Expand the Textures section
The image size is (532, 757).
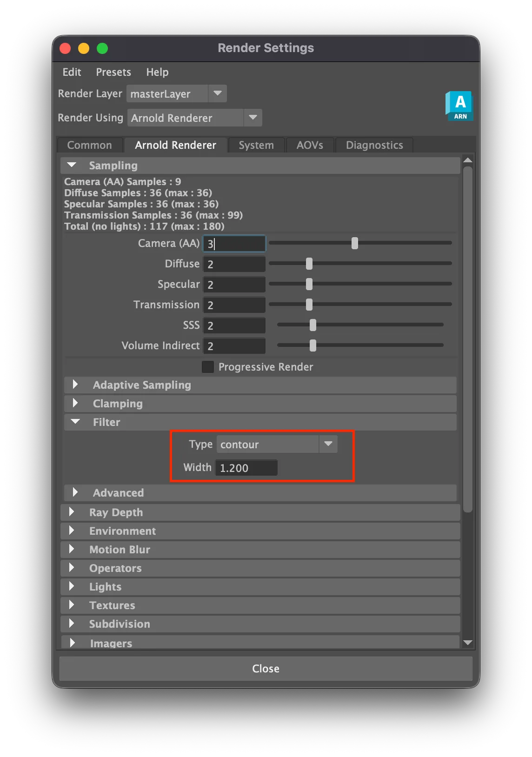(x=260, y=605)
